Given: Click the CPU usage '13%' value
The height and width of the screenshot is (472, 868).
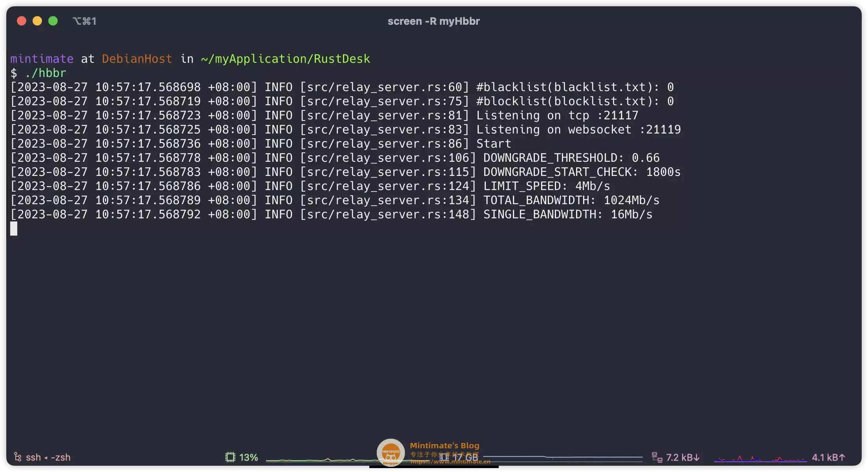Looking at the screenshot, I should click(x=248, y=457).
